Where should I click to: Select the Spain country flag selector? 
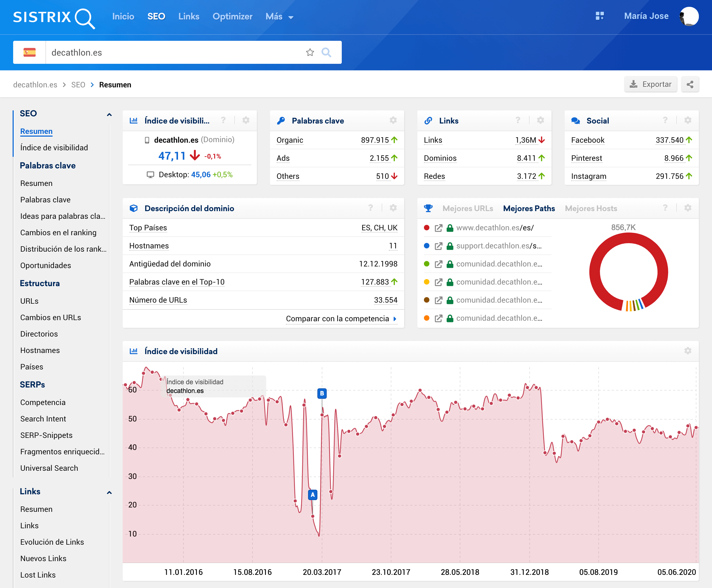pyautogui.click(x=30, y=53)
